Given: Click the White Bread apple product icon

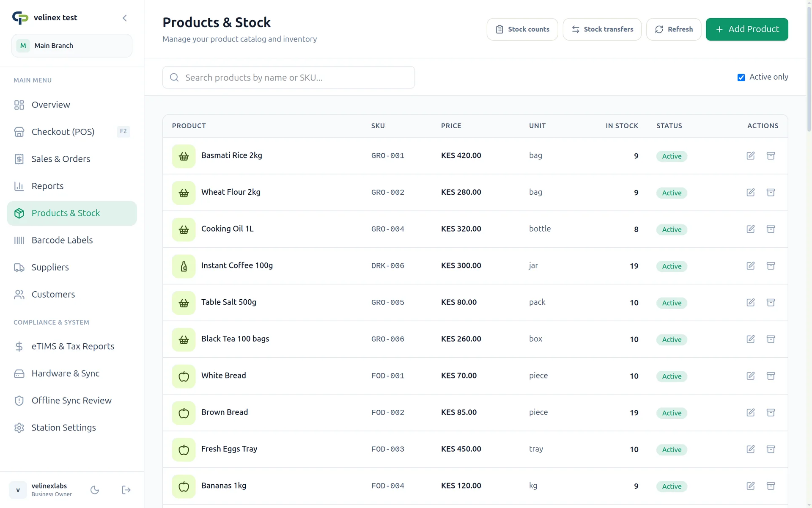Looking at the screenshot, I should [x=184, y=376].
